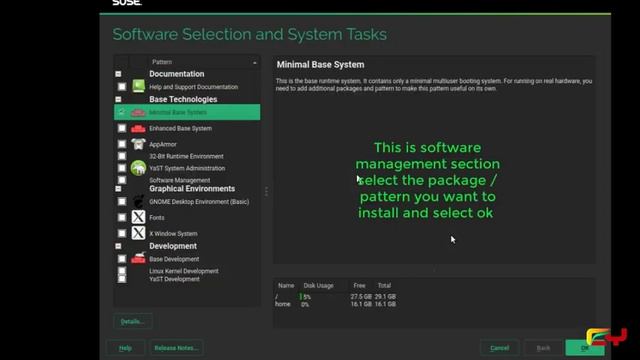Click the Enhanced Base System red icon
The width and height of the screenshot is (640, 360).
pyautogui.click(x=138, y=129)
